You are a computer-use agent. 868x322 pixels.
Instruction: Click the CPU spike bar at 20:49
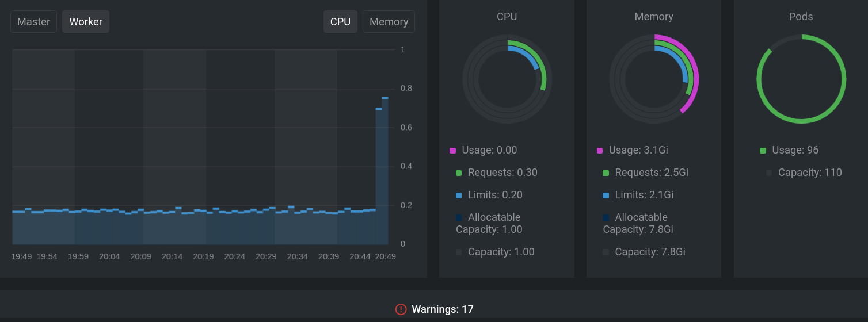384,172
